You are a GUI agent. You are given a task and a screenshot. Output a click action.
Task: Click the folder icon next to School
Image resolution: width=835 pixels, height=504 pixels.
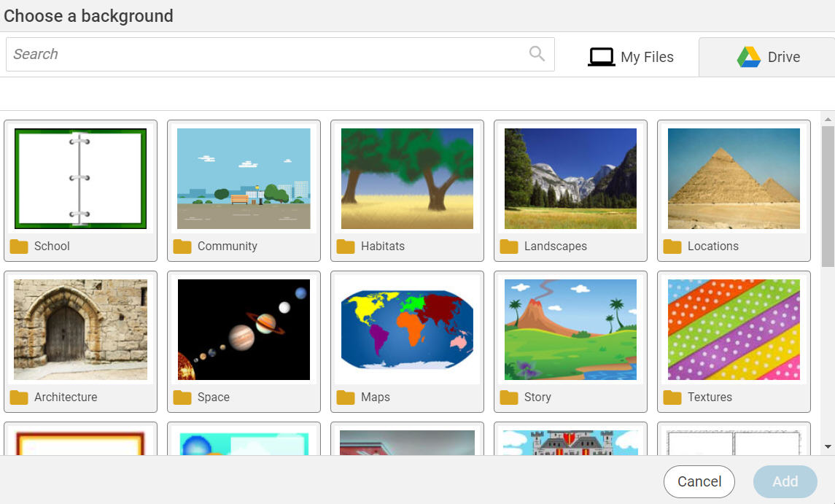point(20,247)
